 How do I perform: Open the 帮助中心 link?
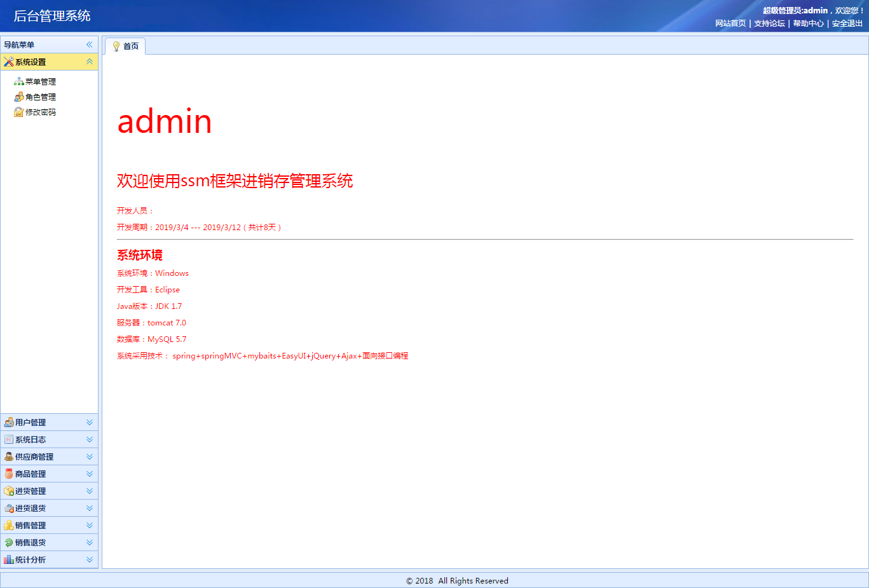coord(808,24)
